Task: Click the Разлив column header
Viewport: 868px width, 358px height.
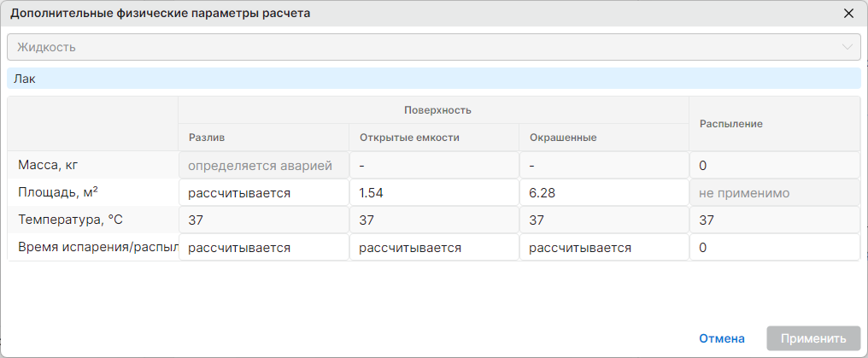Action: click(263, 138)
